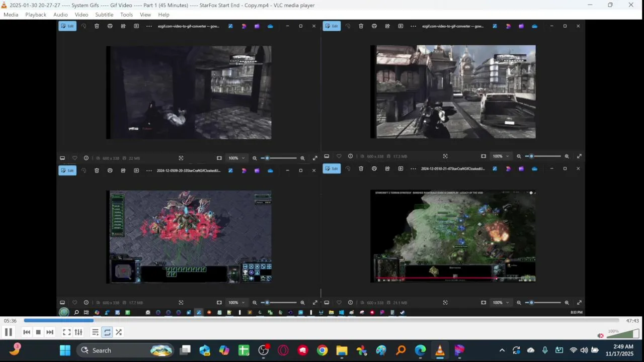
Task: Open OBS Studio from the taskbar
Action: point(264,350)
